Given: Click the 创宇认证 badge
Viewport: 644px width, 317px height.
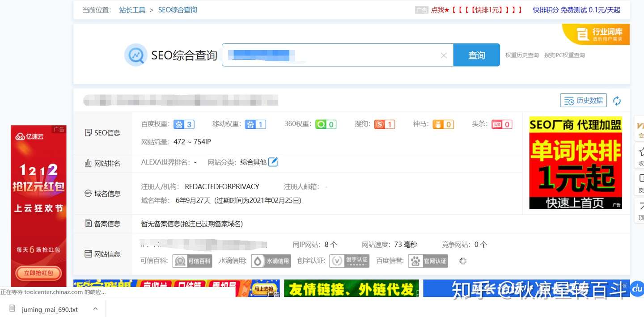Looking at the screenshot, I should pos(349,261).
